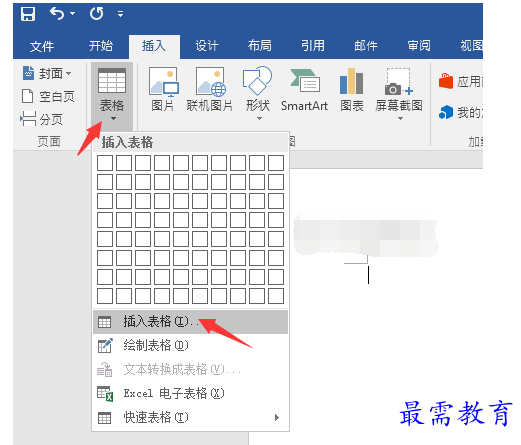Open the 快速表格(T) menu item
The width and height of the screenshot is (521, 445).
pyautogui.click(x=190, y=417)
